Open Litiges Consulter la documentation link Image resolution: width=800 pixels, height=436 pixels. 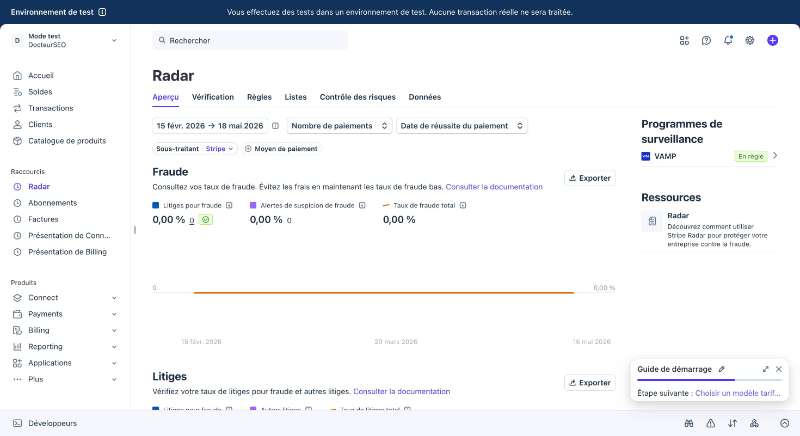click(402, 391)
